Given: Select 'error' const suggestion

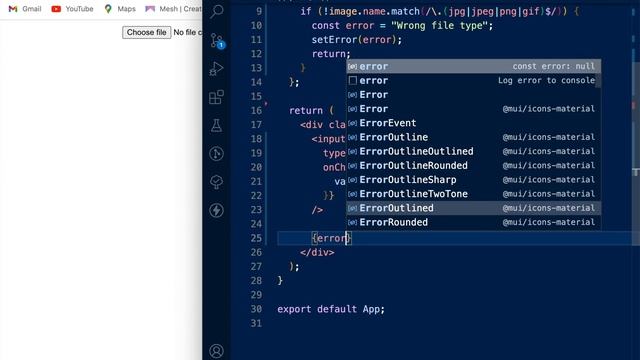Looking at the screenshot, I should 473,66.
